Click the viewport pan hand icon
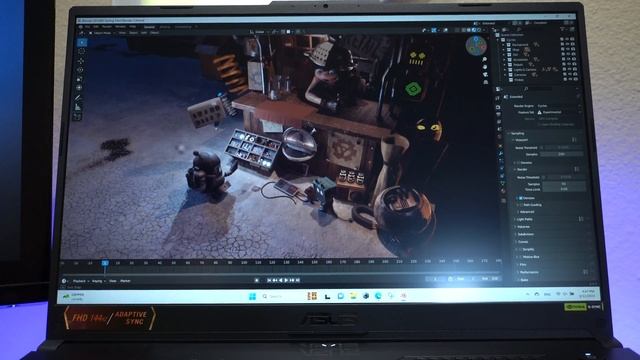640x360 pixels. 485,67
